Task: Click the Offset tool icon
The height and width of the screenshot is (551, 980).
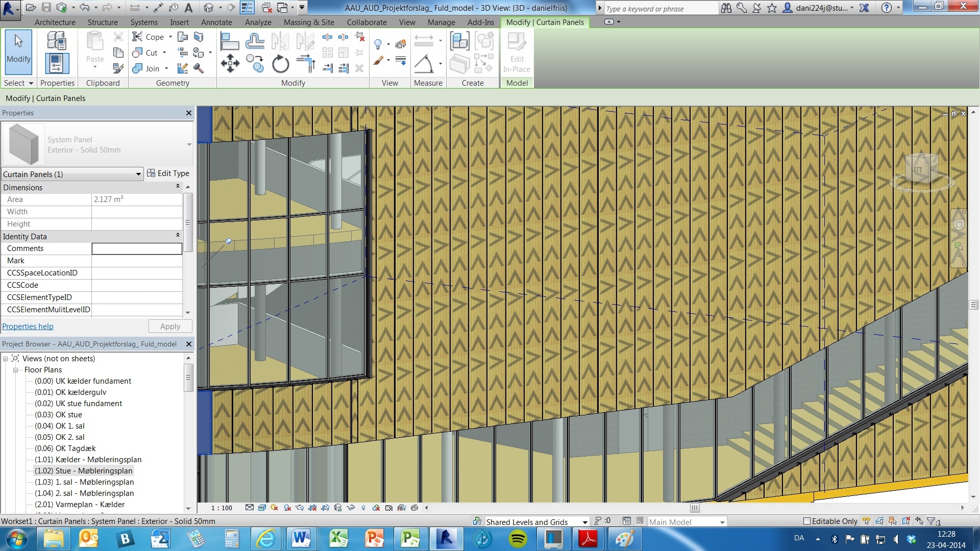Action: pyautogui.click(x=255, y=41)
